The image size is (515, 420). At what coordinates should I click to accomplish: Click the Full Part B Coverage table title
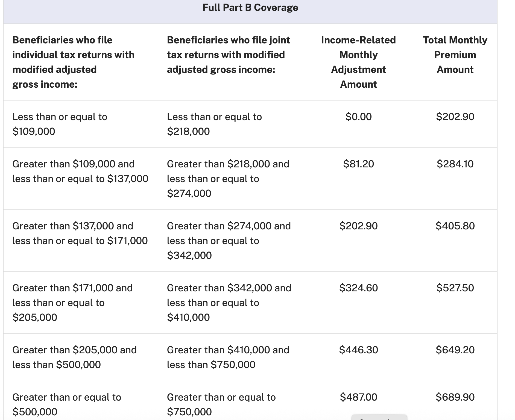pos(250,8)
